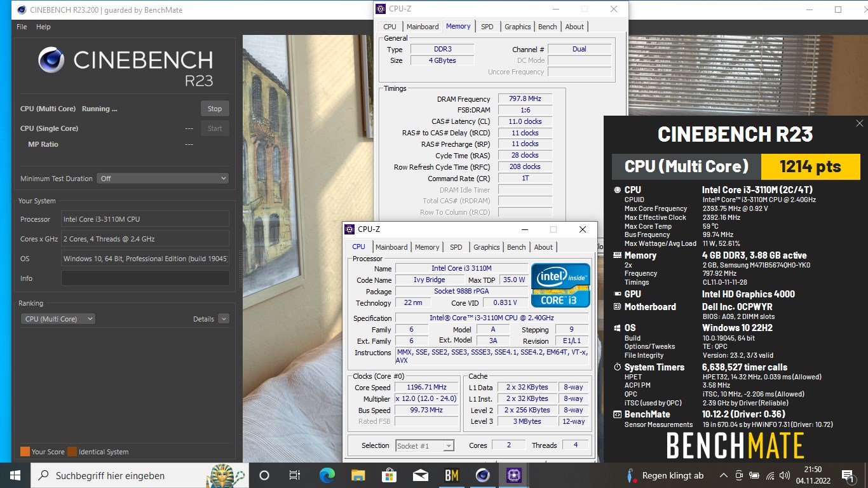Screen dimensions: 868x488
Task: Launch Microsoft Edge from the taskbar
Action: click(327, 475)
